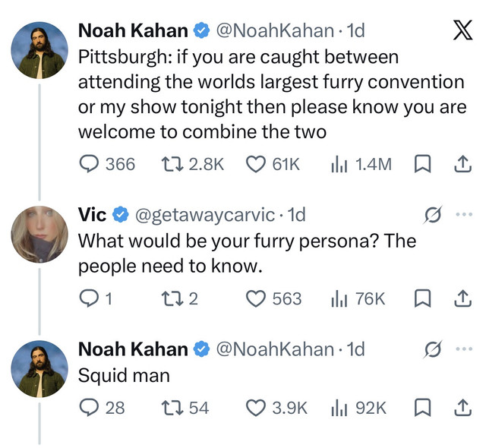This screenshot has width=486, height=448.
Task: Open @getawaycarvic profile handle
Action: click(204, 215)
